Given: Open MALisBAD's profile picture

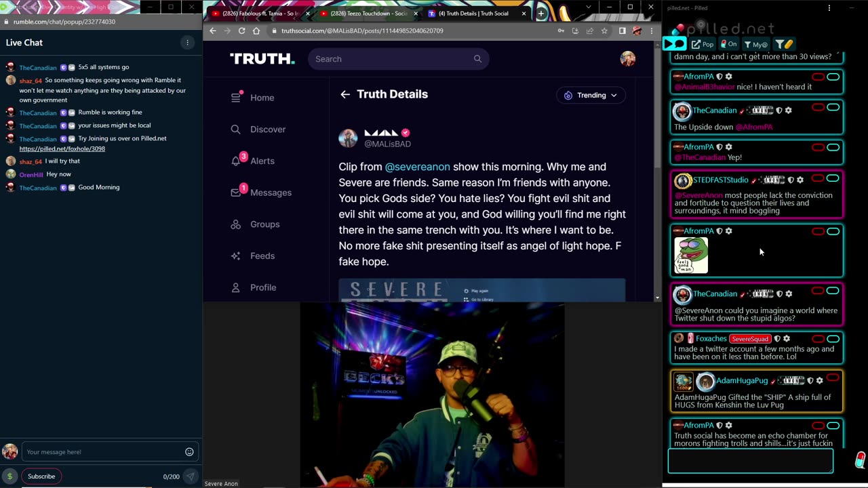Looking at the screenshot, I should [x=348, y=138].
